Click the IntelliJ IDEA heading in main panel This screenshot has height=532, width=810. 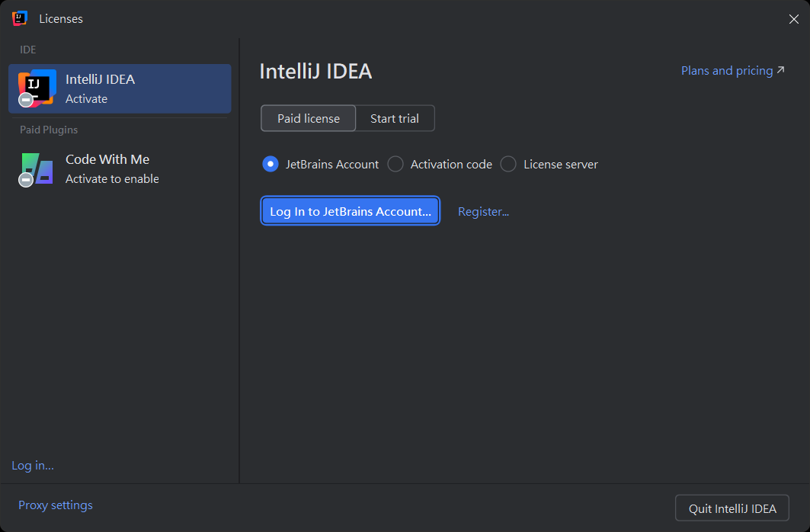[315, 72]
